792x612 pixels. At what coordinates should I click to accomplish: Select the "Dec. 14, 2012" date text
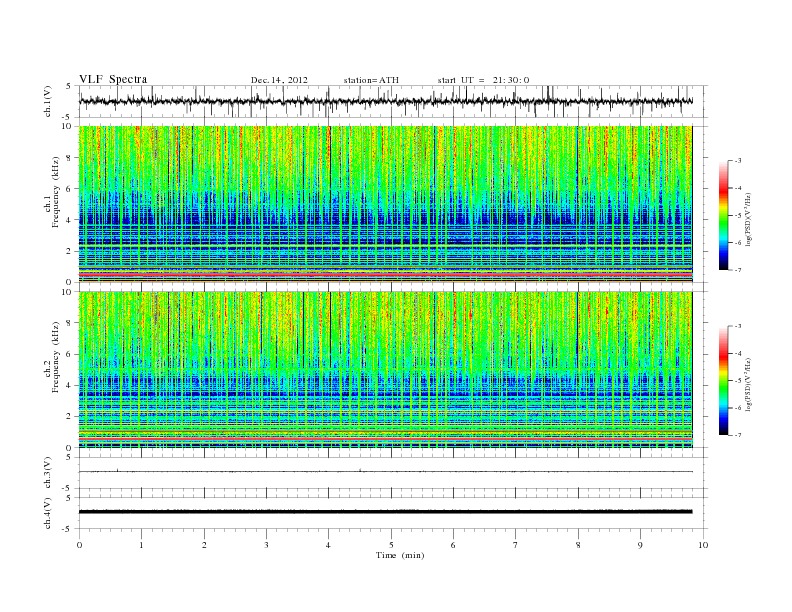coord(279,80)
